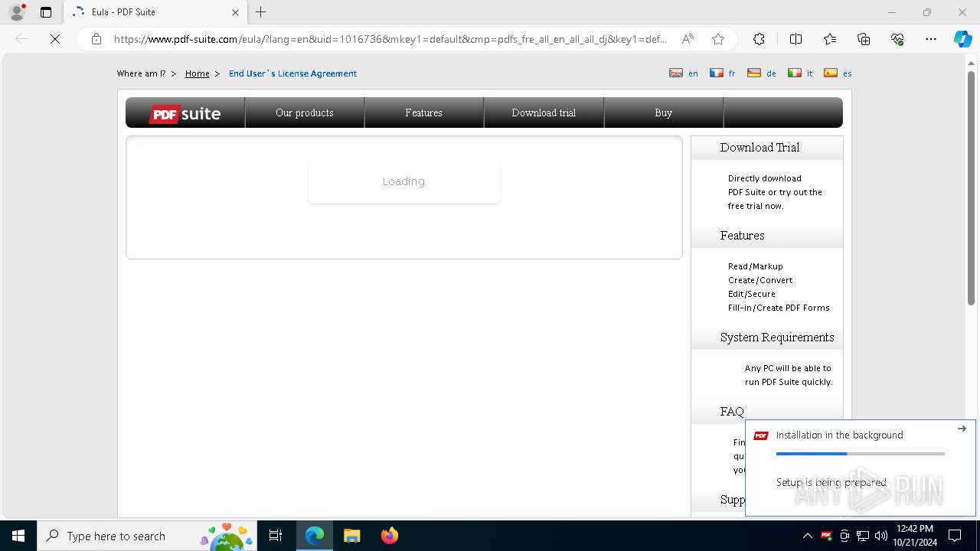Open taskbar clock and date

914,536
